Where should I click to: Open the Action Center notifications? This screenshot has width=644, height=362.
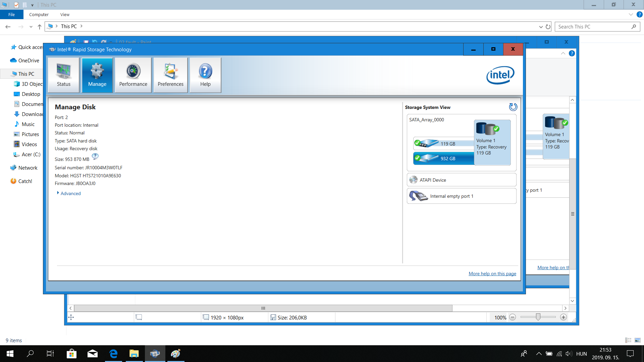click(630, 354)
